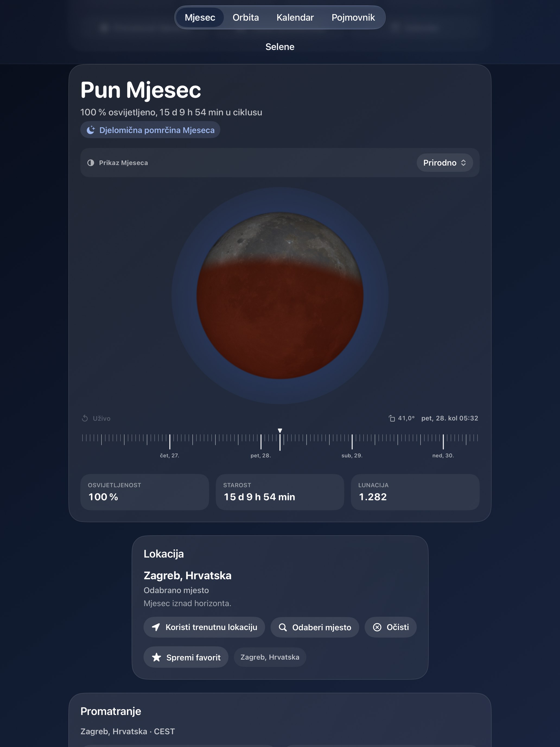Click the eclipse moon icon in badge

[x=91, y=130]
